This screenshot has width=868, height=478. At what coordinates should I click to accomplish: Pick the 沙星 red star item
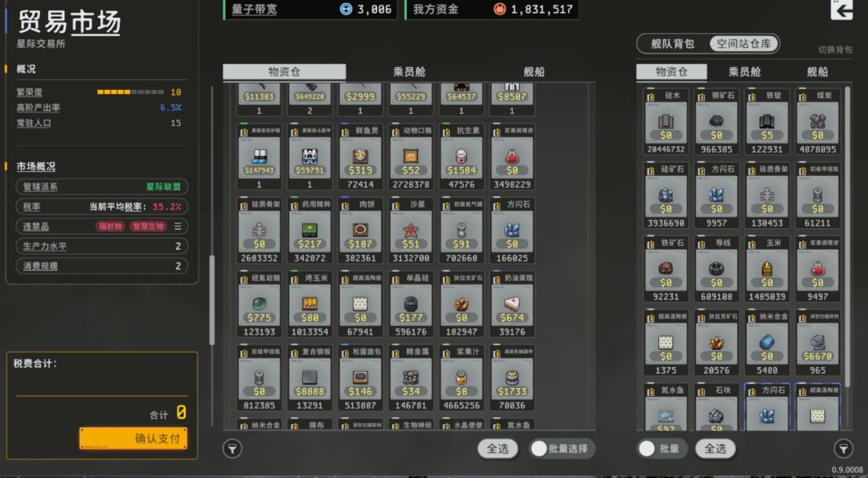[411, 230]
